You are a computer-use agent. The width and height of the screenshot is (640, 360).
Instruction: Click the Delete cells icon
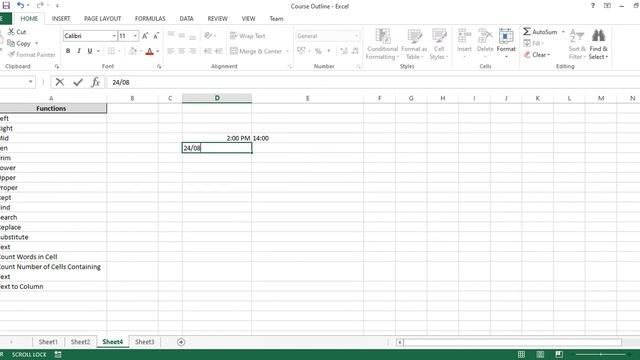point(485,37)
